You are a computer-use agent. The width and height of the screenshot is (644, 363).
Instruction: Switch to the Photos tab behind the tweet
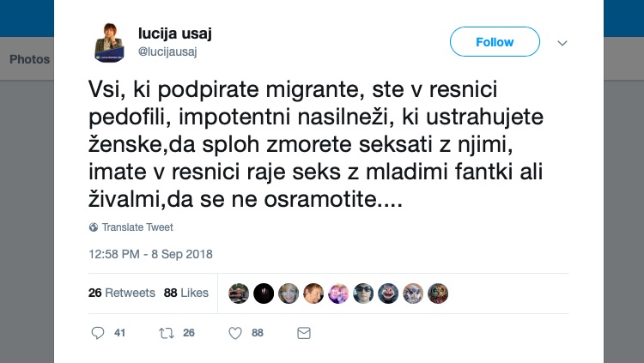tap(29, 60)
